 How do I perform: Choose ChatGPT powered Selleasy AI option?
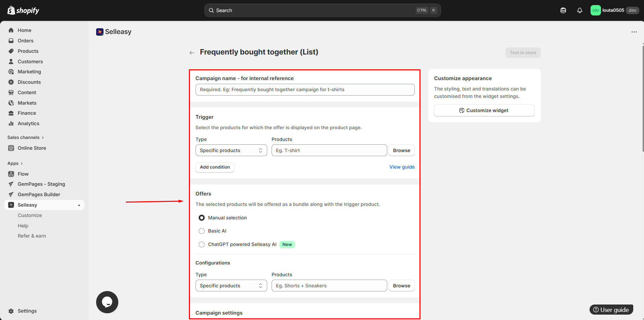[202, 244]
